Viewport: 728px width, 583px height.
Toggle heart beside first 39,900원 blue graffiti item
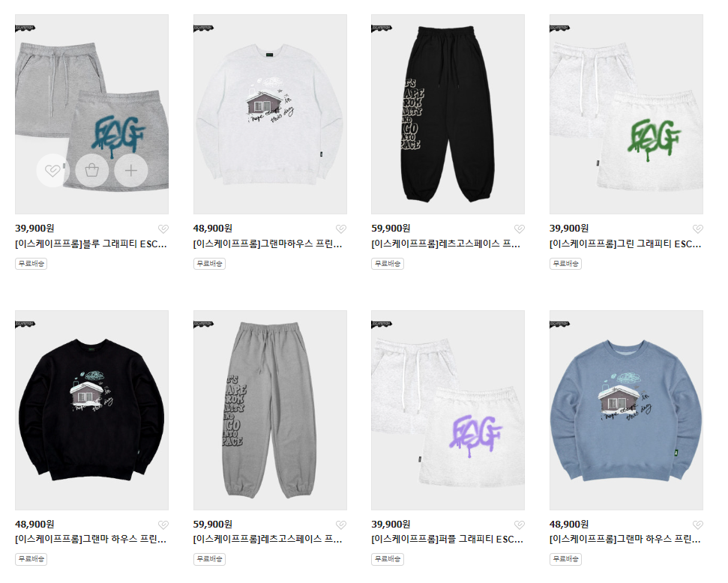pos(163,229)
